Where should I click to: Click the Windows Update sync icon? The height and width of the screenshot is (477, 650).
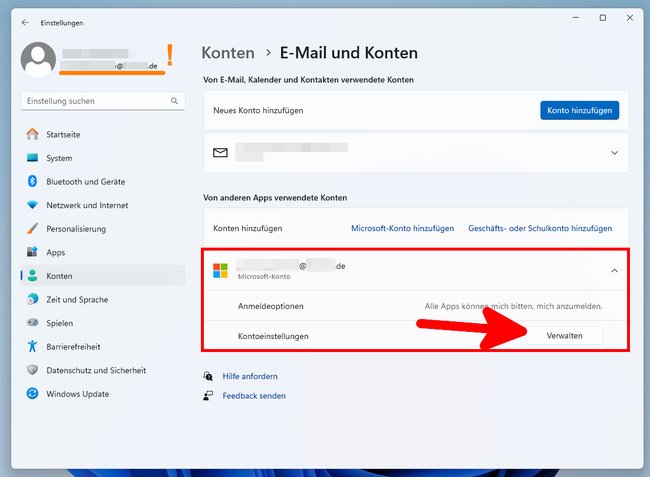coord(32,393)
